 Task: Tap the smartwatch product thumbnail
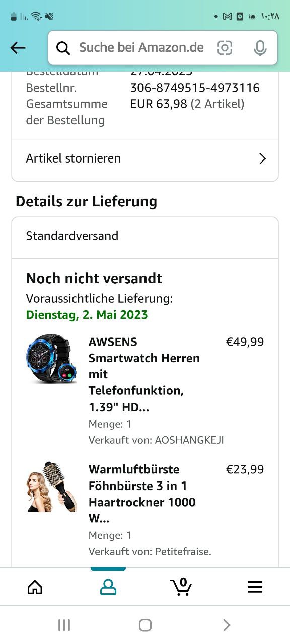(51, 359)
